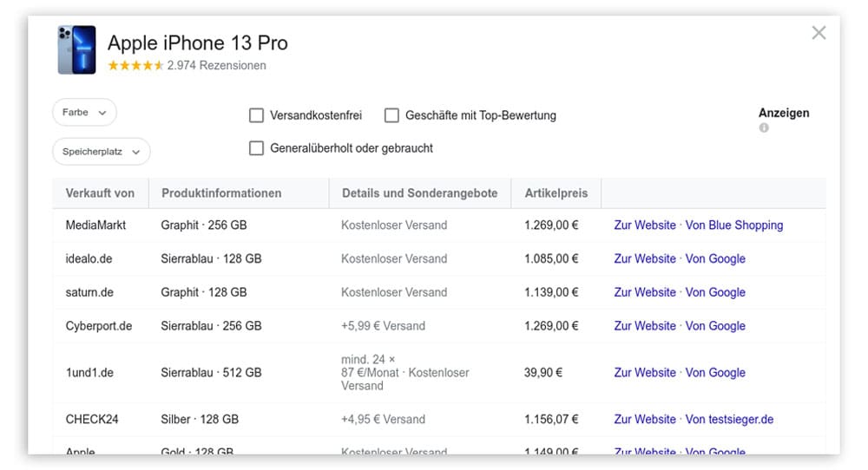Click Von Google in Cyberport.de row
The width and height of the screenshot is (868, 470).
tap(715, 326)
